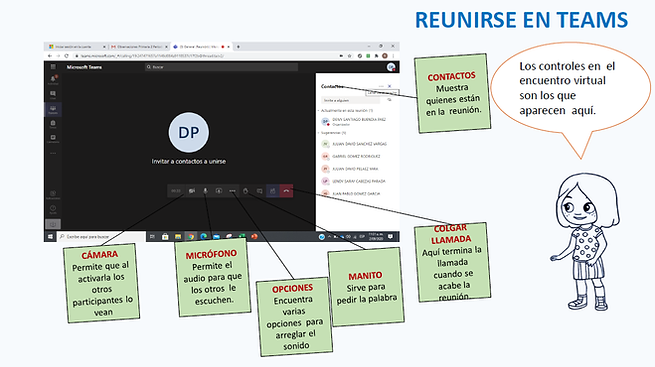Select the Teams meeting browser tab
The image size is (655, 367).
pos(201,47)
